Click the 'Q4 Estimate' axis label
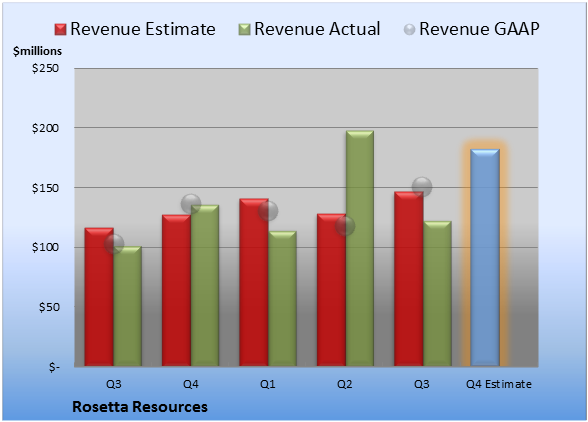Screen dimensions: 588x422 coord(499,384)
